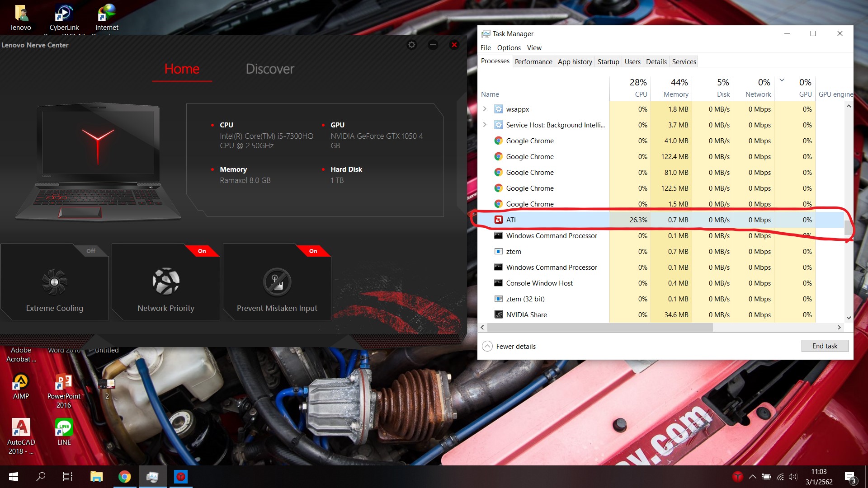Click the column sort chevron above GPU
Screen dimensions: 868x488
[x=782, y=80]
